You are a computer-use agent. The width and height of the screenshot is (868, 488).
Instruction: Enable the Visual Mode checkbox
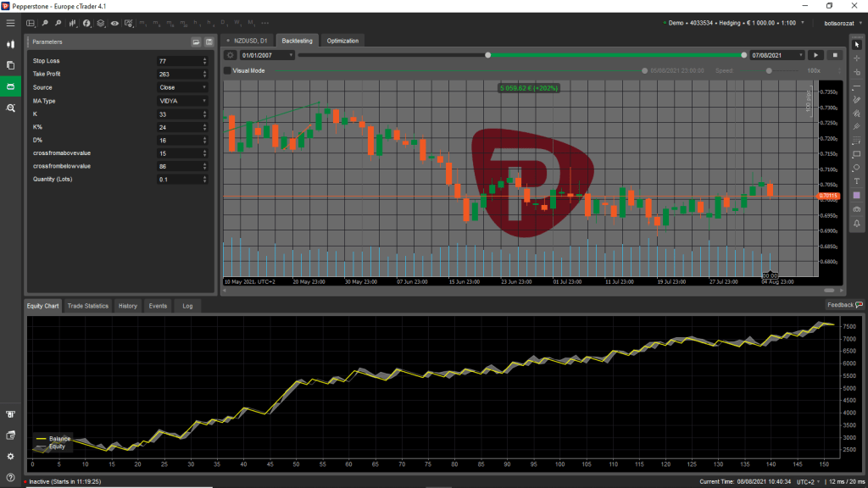click(x=227, y=71)
